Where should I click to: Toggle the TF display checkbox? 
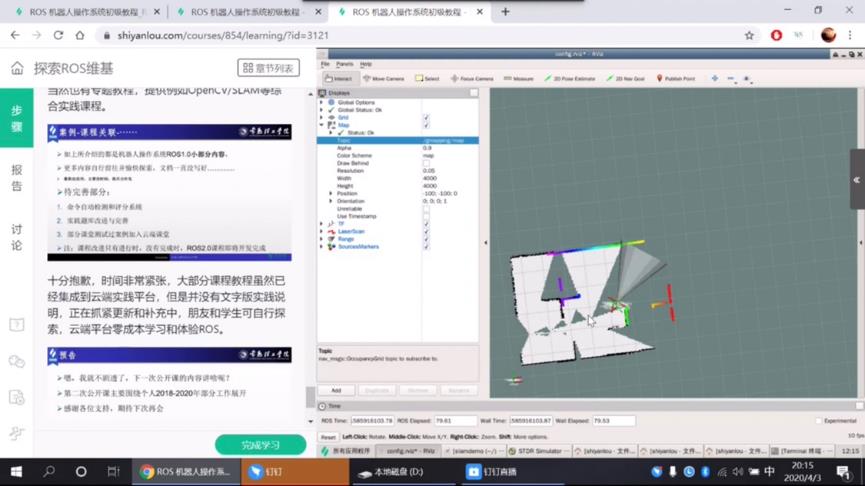click(x=426, y=224)
